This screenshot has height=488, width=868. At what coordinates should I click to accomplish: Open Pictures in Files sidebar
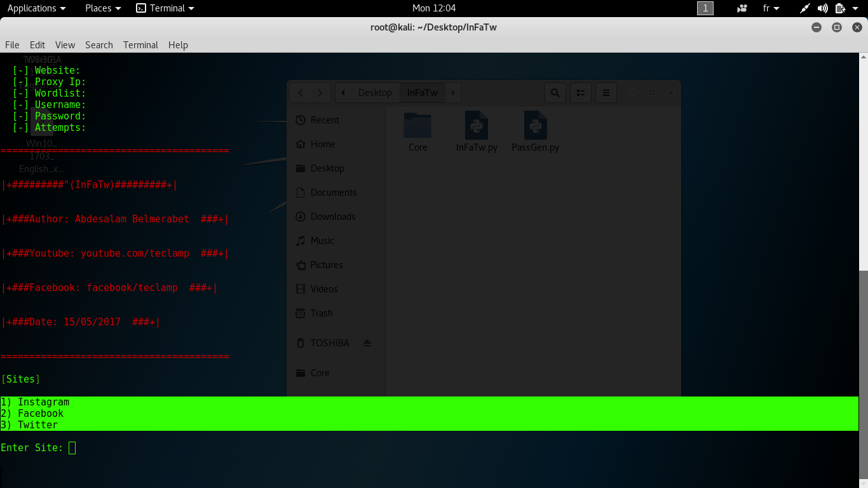point(336,265)
